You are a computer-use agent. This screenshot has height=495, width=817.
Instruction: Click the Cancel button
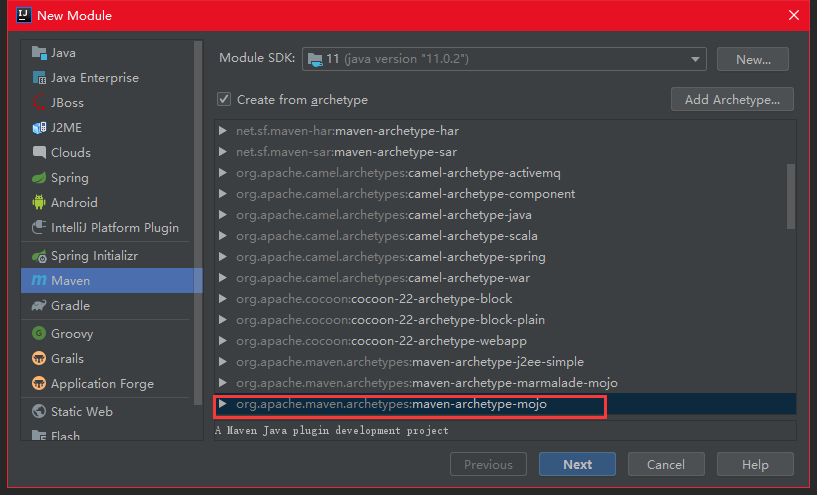coord(666,464)
